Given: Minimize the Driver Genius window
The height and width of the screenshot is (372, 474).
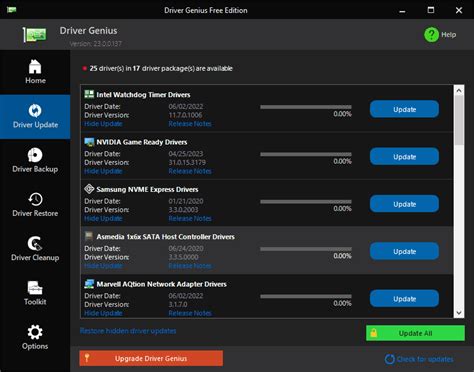Looking at the screenshot, I should (x=402, y=10).
